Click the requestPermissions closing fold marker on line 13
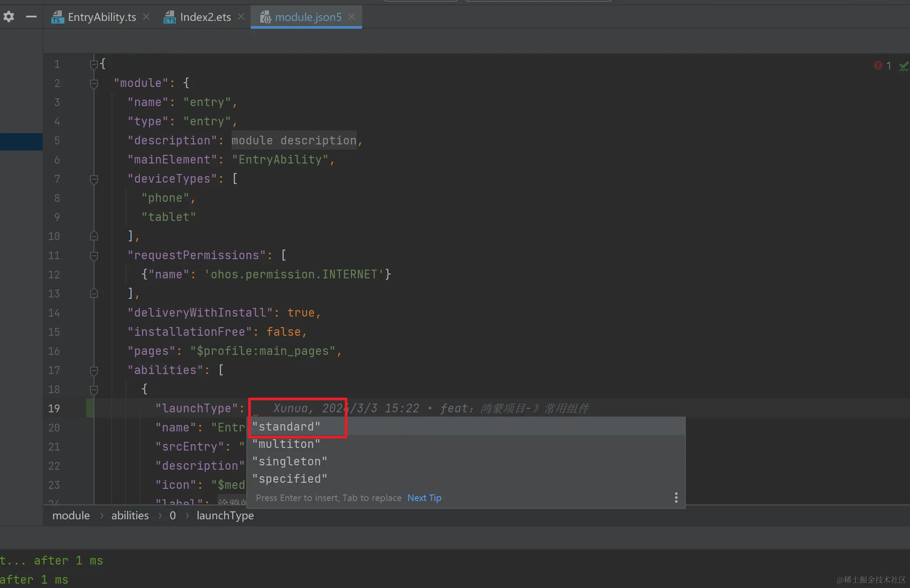 coord(94,294)
